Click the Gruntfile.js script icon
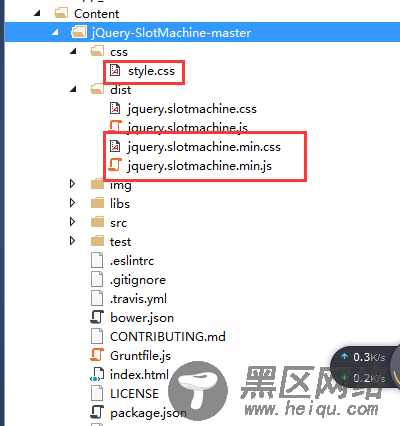 [x=97, y=355]
